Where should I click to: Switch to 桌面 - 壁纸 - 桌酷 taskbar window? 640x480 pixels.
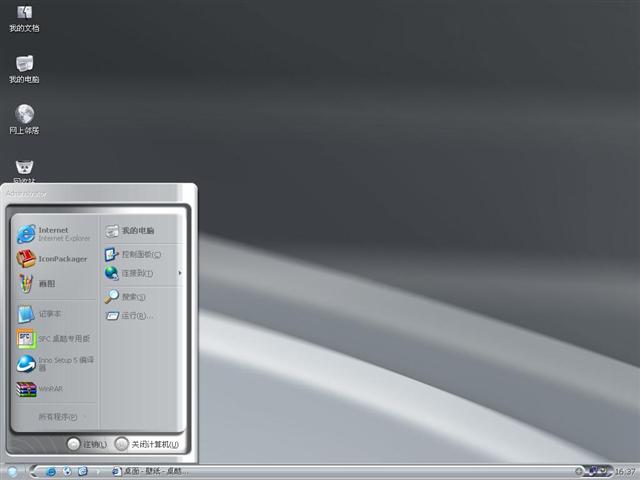149,472
